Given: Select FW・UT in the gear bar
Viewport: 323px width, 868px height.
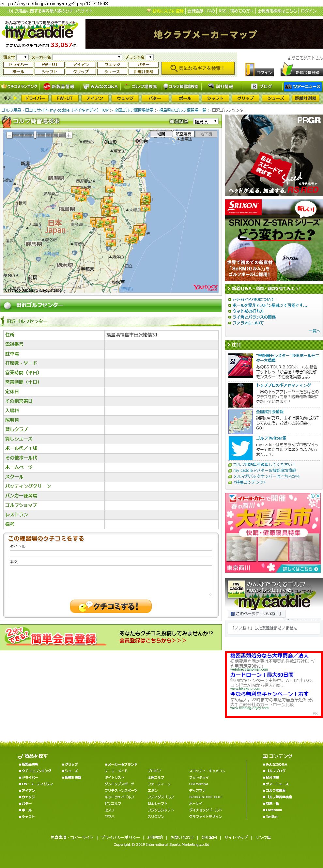Looking at the screenshot, I should click(x=65, y=98).
